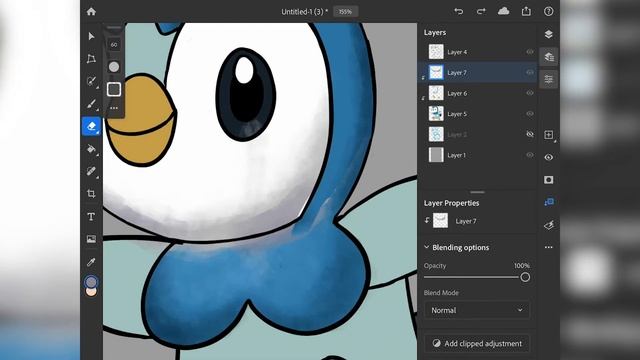Toggle visibility via taskbar eye icon
Screen dimensions: 640x360
549,157
